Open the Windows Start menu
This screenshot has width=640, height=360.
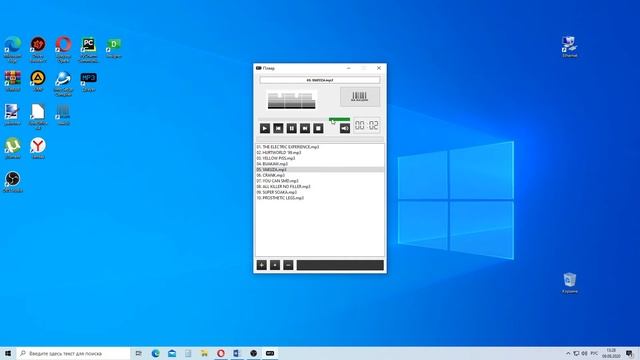[8, 353]
